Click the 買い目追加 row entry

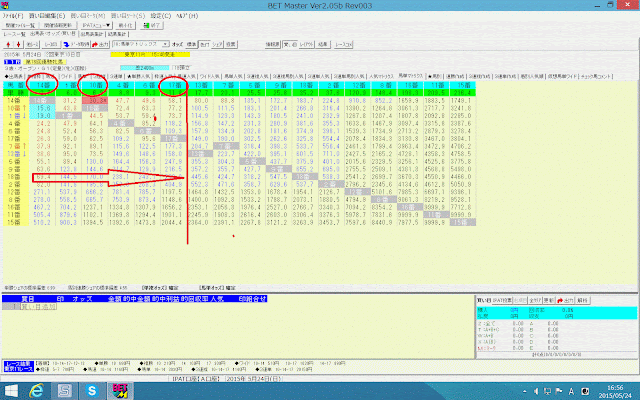pyautogui.click(x=38, y=307)
